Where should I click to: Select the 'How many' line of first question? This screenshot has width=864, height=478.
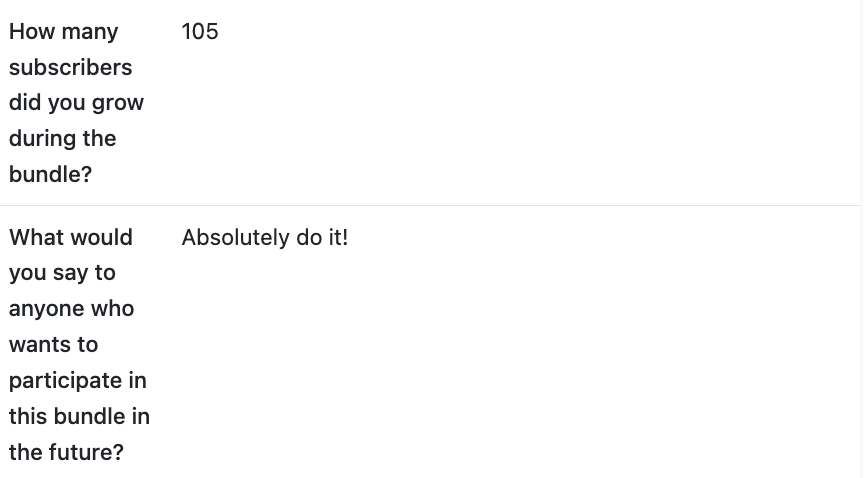[x=63, y=32]
